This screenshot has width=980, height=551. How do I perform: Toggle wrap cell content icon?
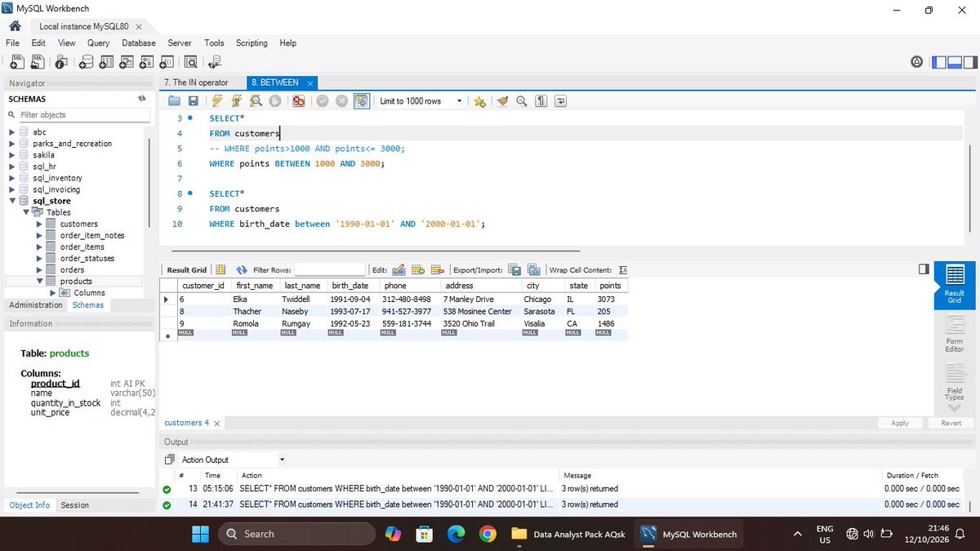(623, 270)
